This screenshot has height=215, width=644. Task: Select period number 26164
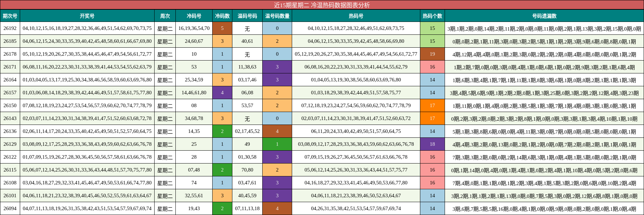[x=10, y=80]
